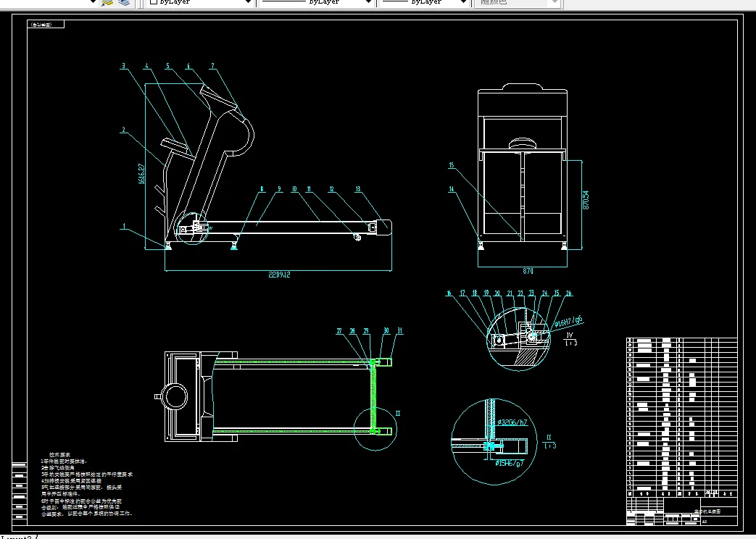Expand the linetype ByLayer dropdown
This screenshot has height=539, width=756.
[367, 2]
